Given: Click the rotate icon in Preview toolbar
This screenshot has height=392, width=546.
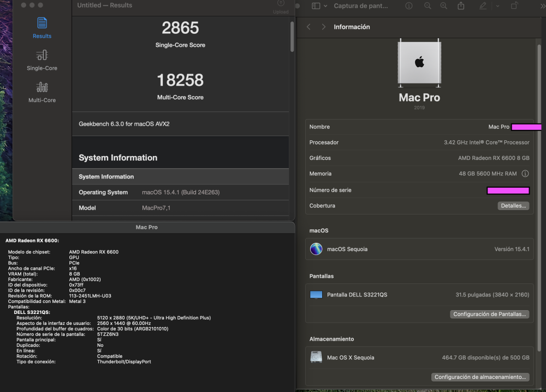Looking at the screenshot, I should (514, 6).
